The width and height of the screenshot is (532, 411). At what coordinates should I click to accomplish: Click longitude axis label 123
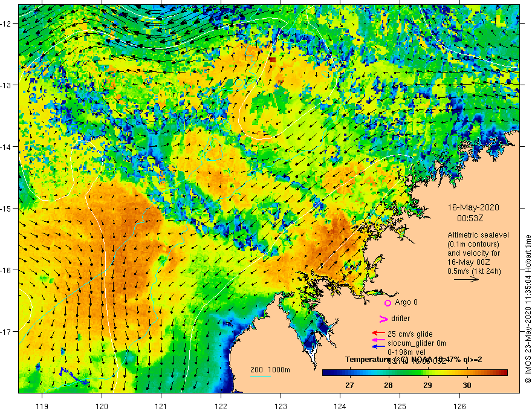click(281, 407)
